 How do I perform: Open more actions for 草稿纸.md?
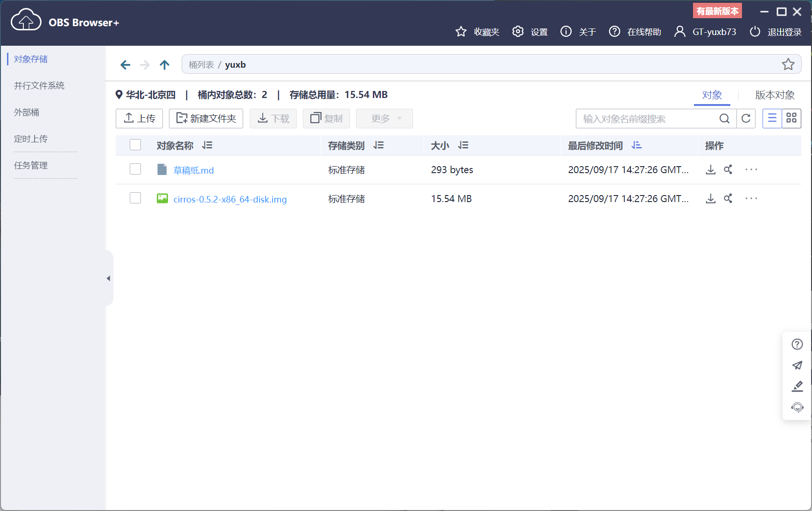[x=751, y=169]
